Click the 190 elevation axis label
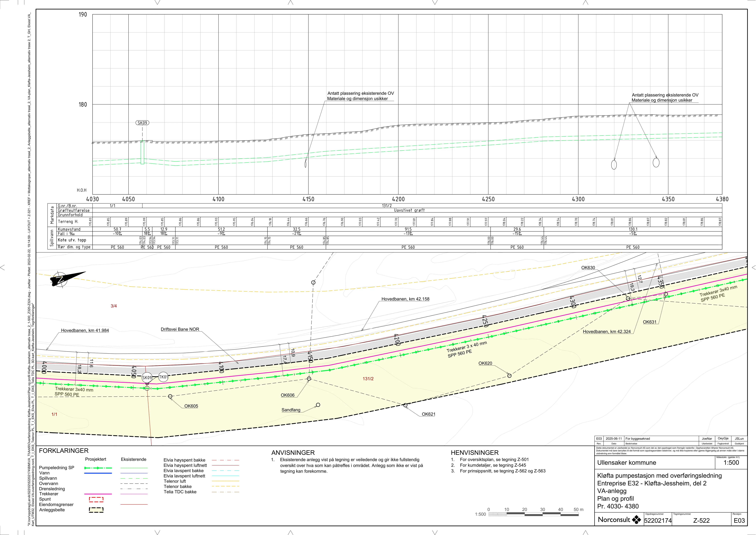 point(83,14)
